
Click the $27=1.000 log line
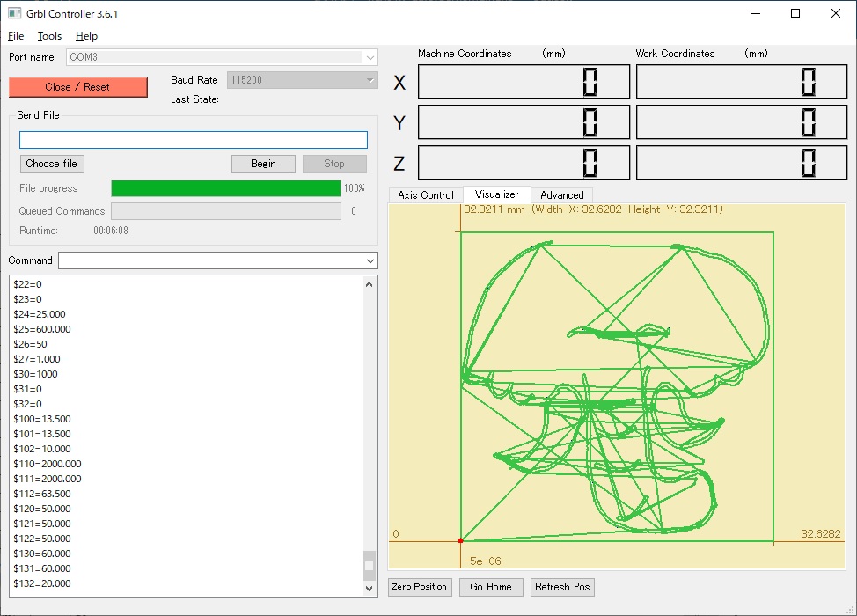coord(37,359)
